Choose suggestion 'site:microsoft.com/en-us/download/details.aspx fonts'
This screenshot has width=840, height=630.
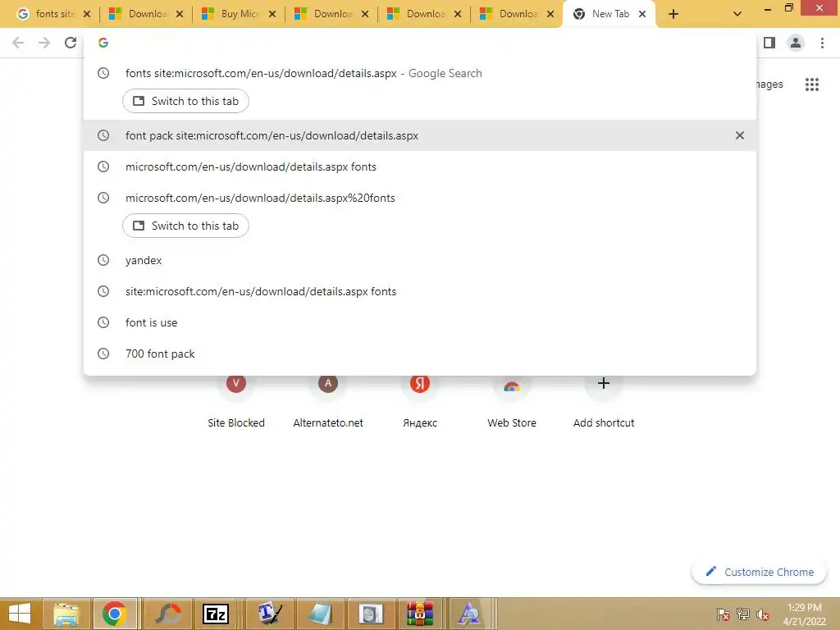pyautogui.click(x=420, y=291)
